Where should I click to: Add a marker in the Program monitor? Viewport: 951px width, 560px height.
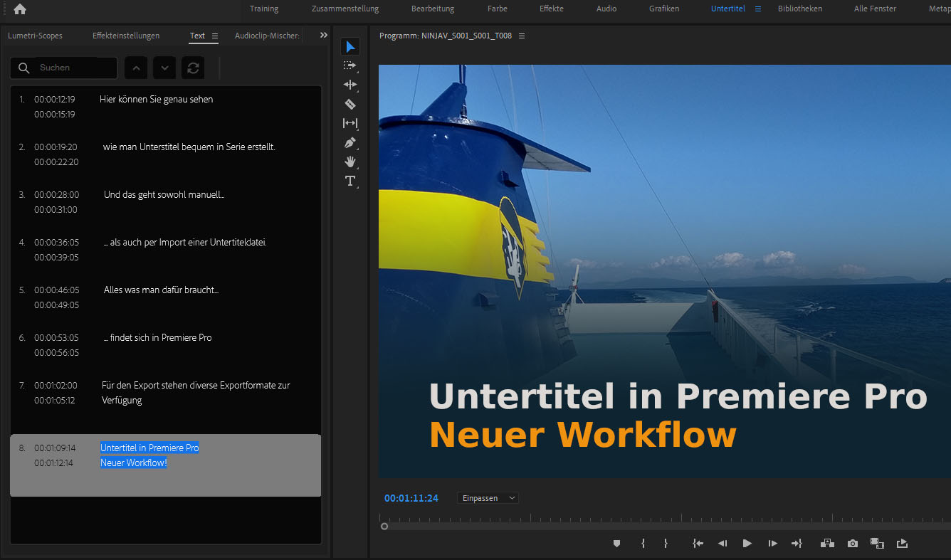point(616,544)
